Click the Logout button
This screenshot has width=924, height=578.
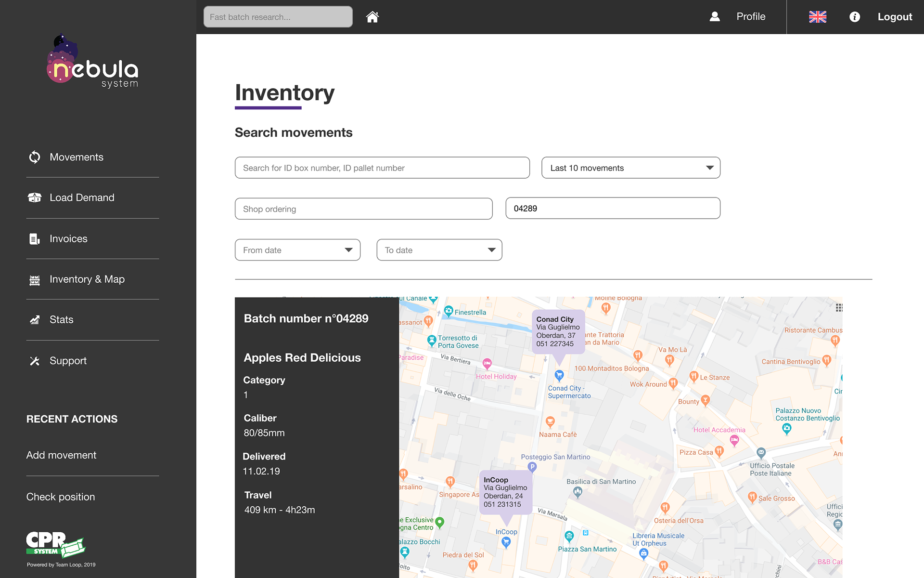tap(895, 17)
